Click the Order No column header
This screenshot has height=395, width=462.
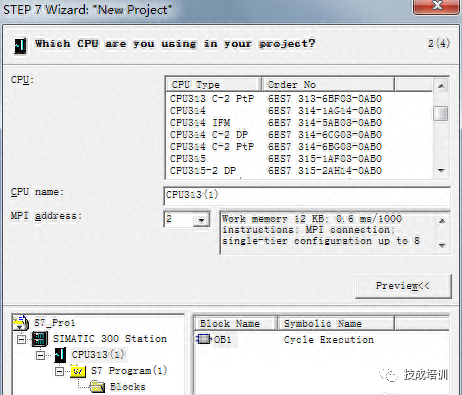click(328, 84)
